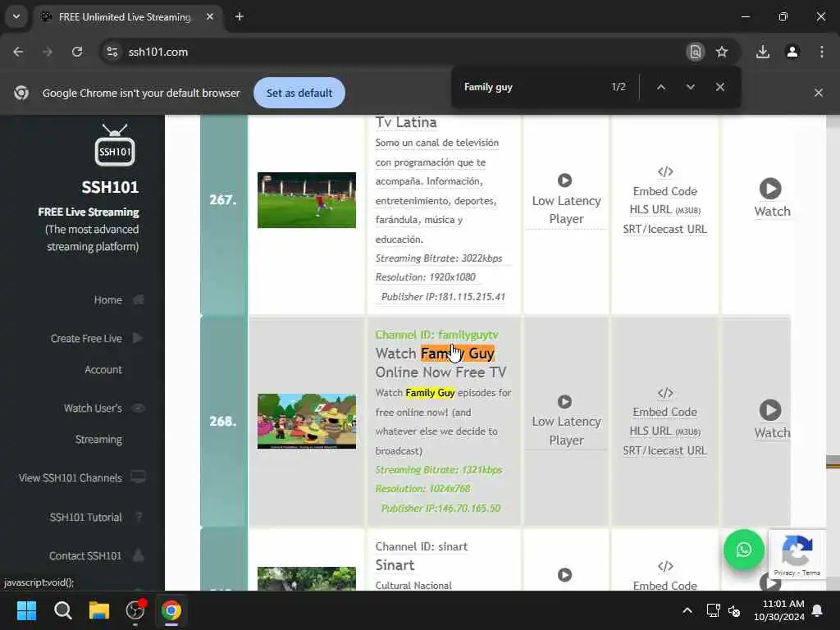Open Low Latency Player for Family Guy
This screenshot has height=630, width=840.
[x=566, y=422]
